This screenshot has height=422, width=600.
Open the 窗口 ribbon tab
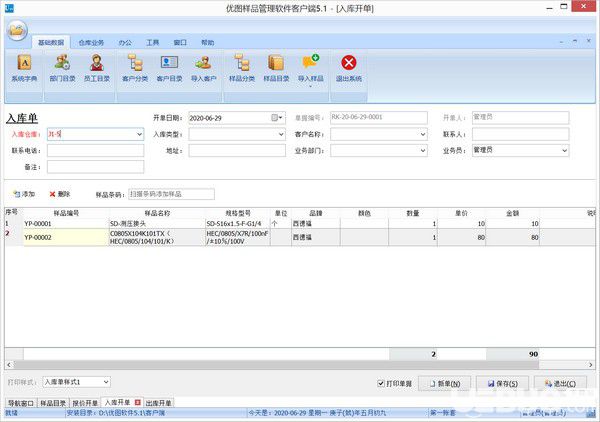[x=180, y=42]
